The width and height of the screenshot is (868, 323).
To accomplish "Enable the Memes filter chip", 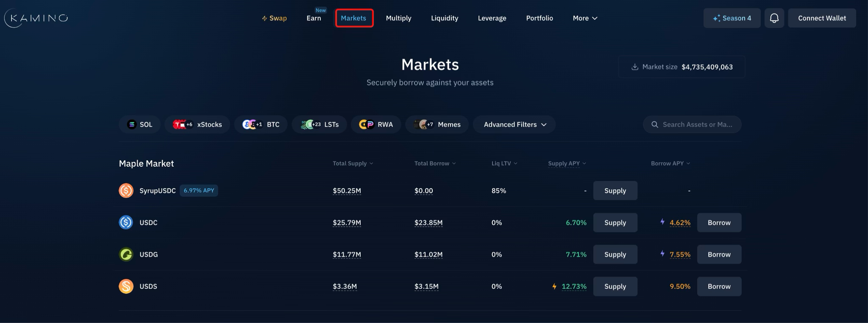I will pos(437,125).
